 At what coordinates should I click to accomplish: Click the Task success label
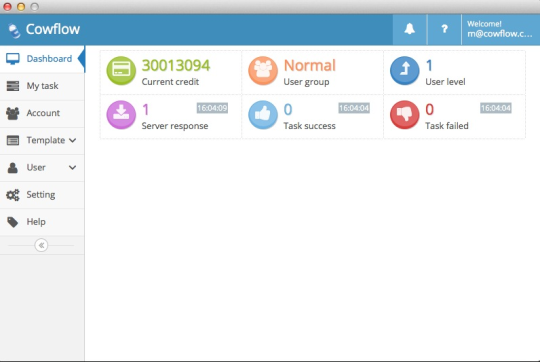coord(309,126)
